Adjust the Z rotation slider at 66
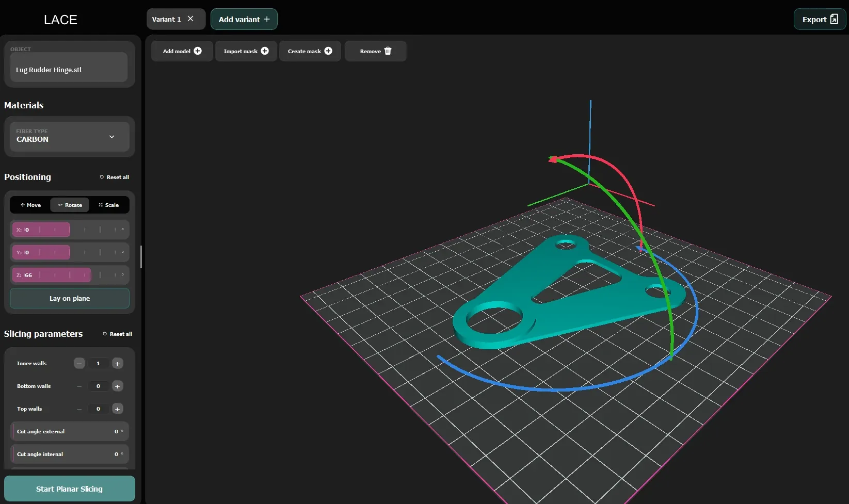Image resolution: width=849 pixels, height=504 pixels. (x=70, y=275)
